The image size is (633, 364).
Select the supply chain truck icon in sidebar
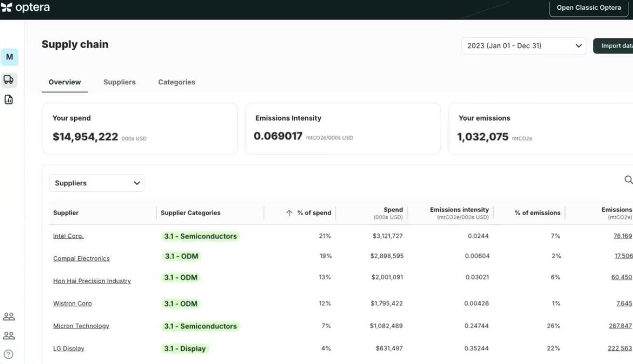point(9,80)
